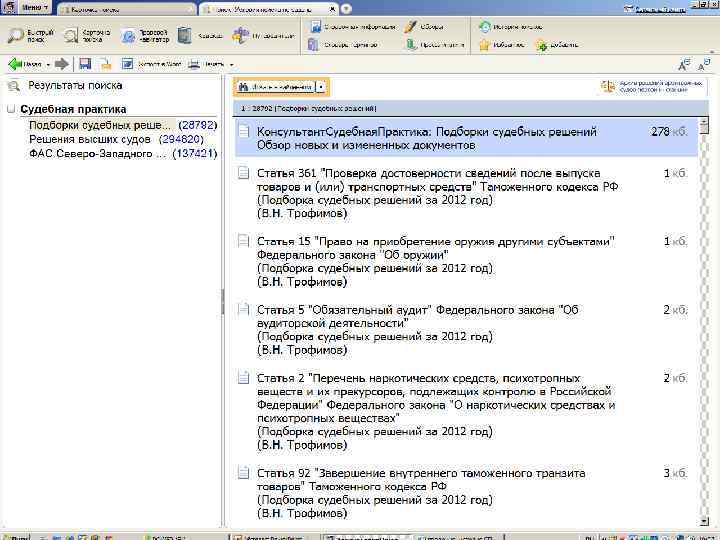Viewport: 720px width, 540px height.
Task: Open История поисков
Action: (511, 27)
